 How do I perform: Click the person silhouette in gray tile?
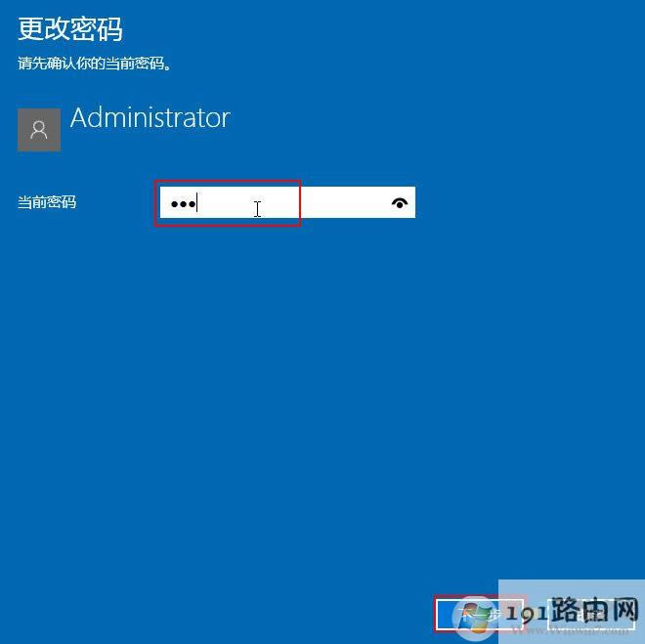click(39, 130)
